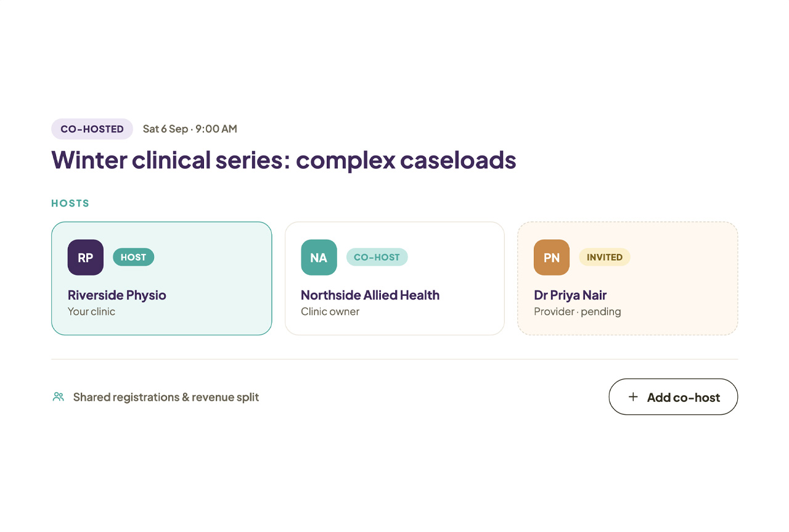Click the plus icon in Add co-host
The image size is (789, 532).
tap(633, 397)
